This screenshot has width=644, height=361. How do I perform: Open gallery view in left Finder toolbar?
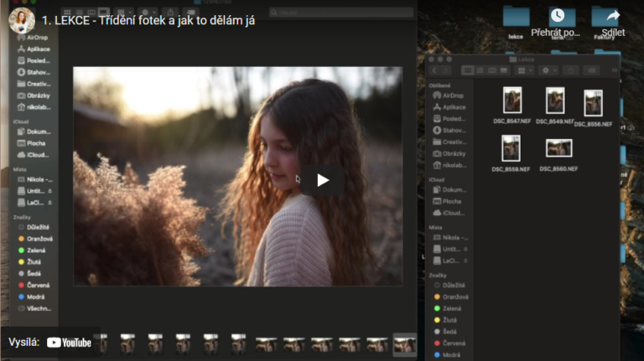click(103, 13)
